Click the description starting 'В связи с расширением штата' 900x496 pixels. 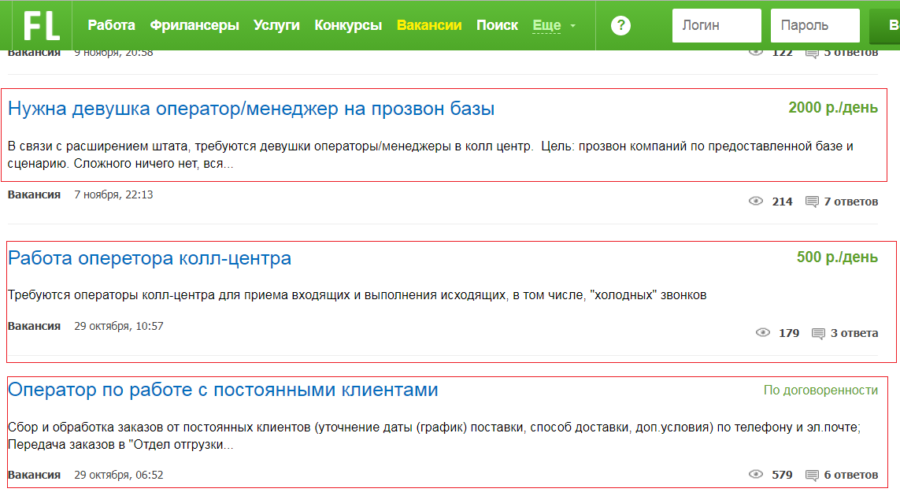(430, 155)
